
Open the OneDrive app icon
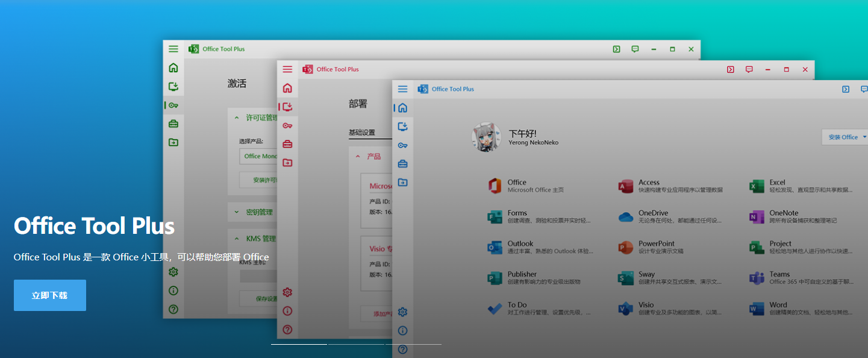(x=626, y=217)
